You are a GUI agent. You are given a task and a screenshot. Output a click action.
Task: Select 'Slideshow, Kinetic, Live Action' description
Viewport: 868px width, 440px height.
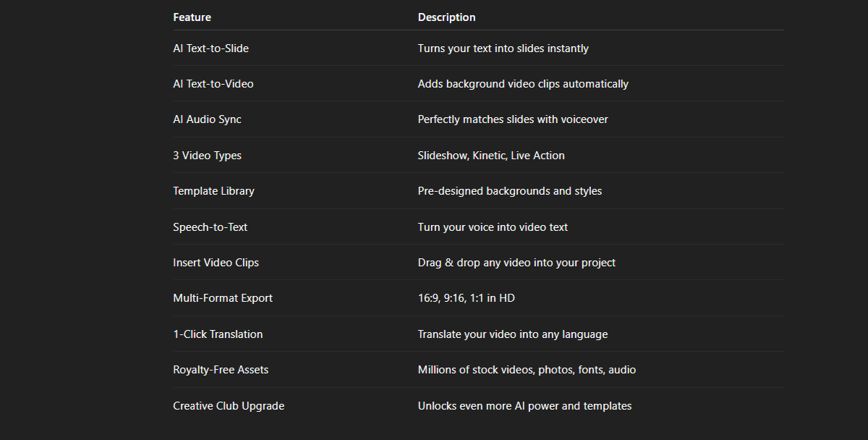click(491, 156)
